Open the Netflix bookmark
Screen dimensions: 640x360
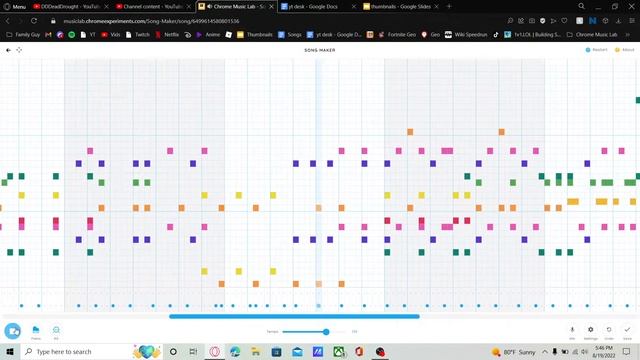167,35
